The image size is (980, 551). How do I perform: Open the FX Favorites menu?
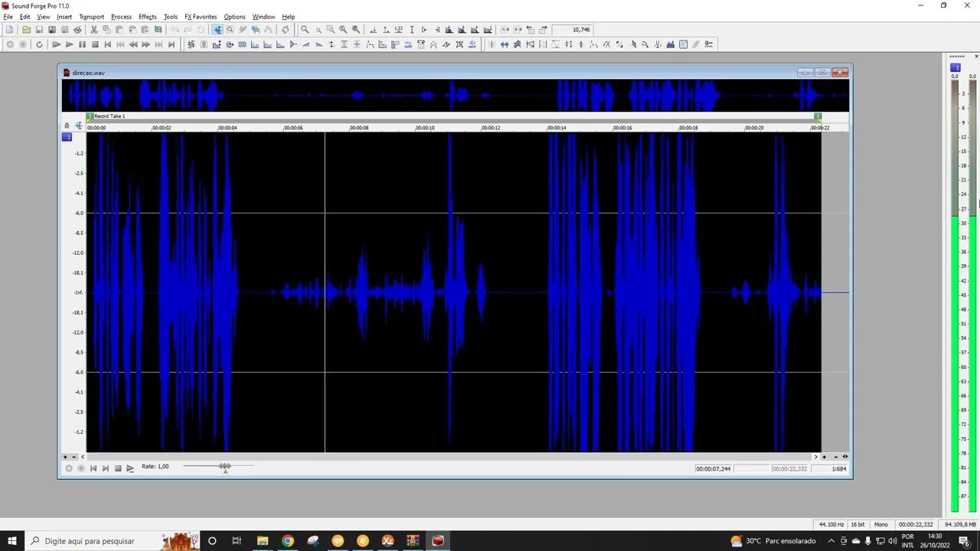point(201,17)
